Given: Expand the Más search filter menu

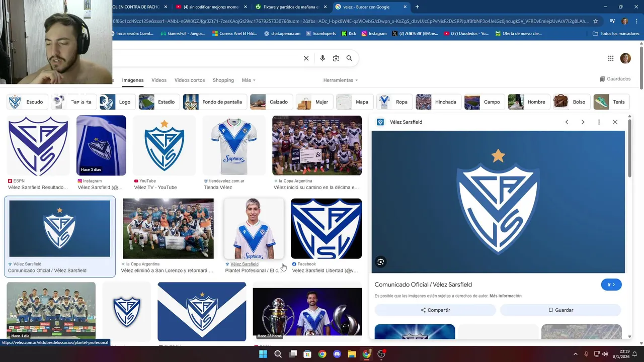Looking at the screenshot, I should pos(249,80).
